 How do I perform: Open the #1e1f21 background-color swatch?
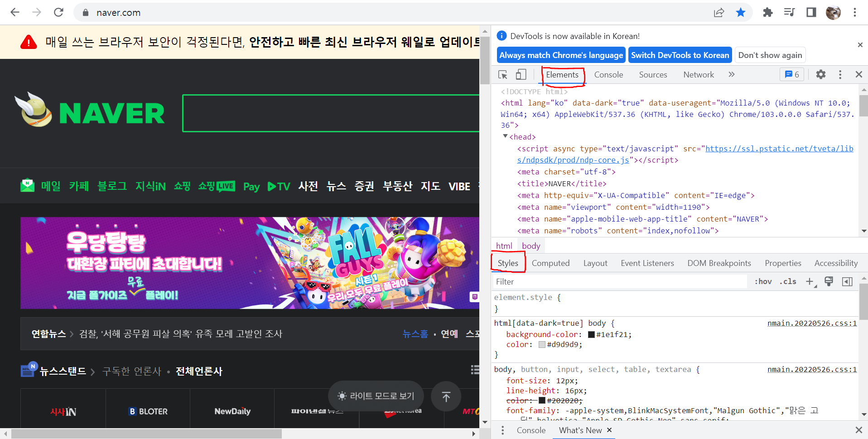(591, 334)
